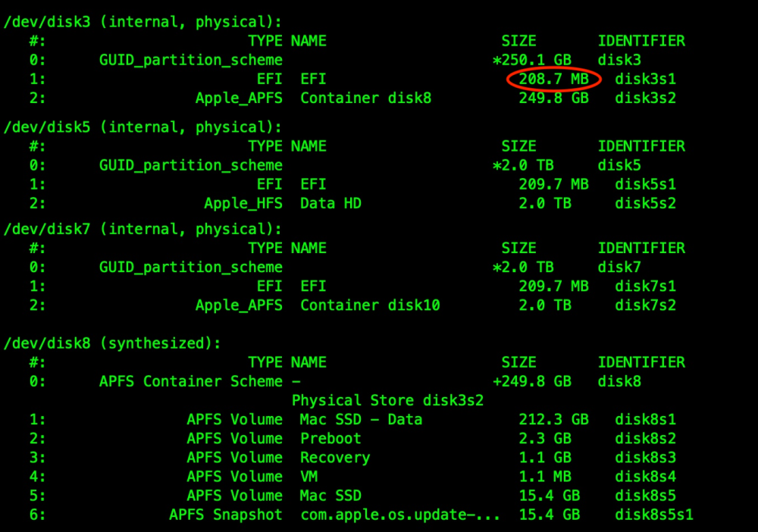Image resolution: width=758 pixels, height=532 pixels.
Task: Select the "15.4 GB" size in disk8s5 row
Action: (549, 496)
